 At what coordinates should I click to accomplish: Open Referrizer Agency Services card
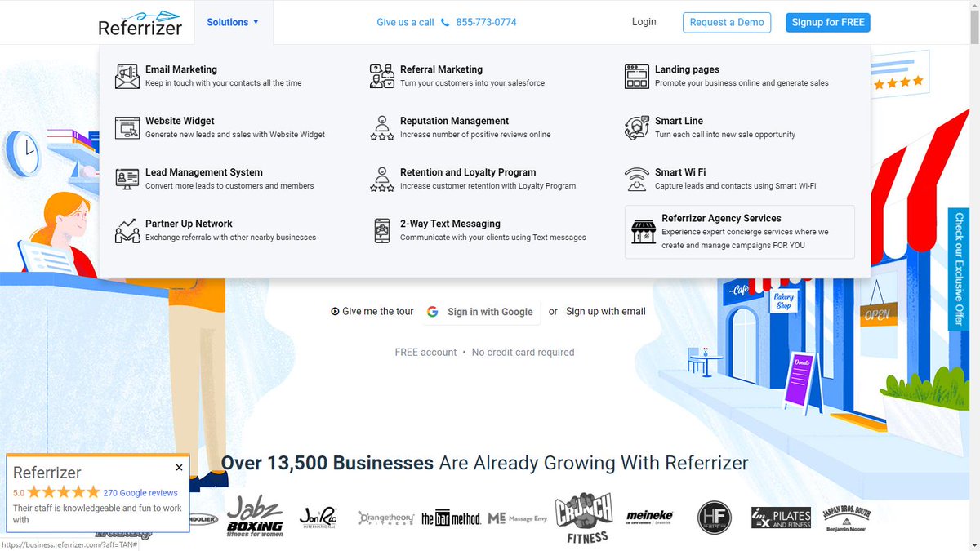(740, 232)
